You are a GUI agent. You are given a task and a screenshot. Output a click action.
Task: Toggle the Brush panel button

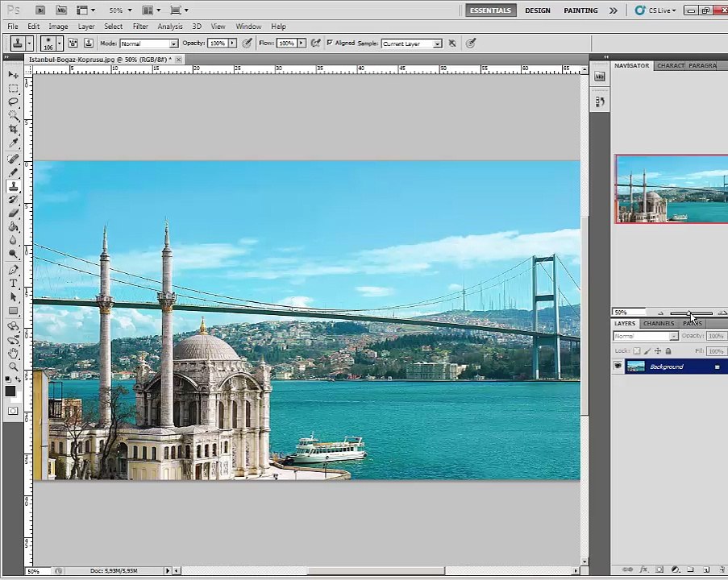[73, 43]
